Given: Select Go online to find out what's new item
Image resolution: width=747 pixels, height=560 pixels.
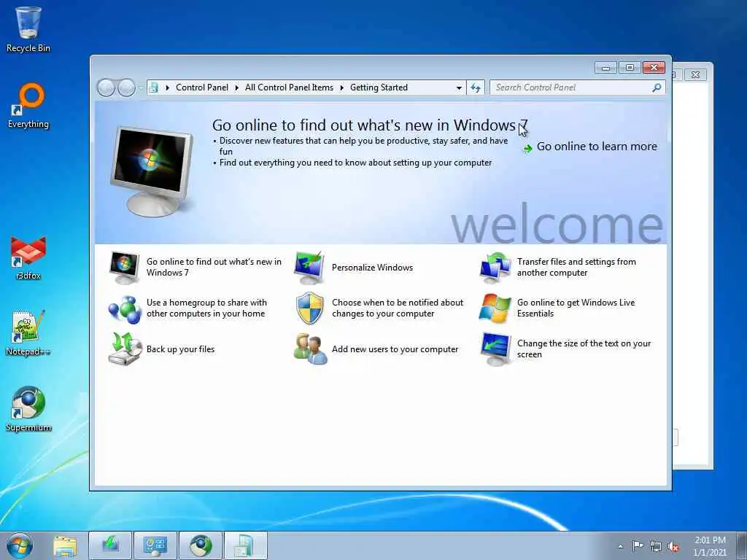Looking at the screenshot, I should [x=214, y=267].
